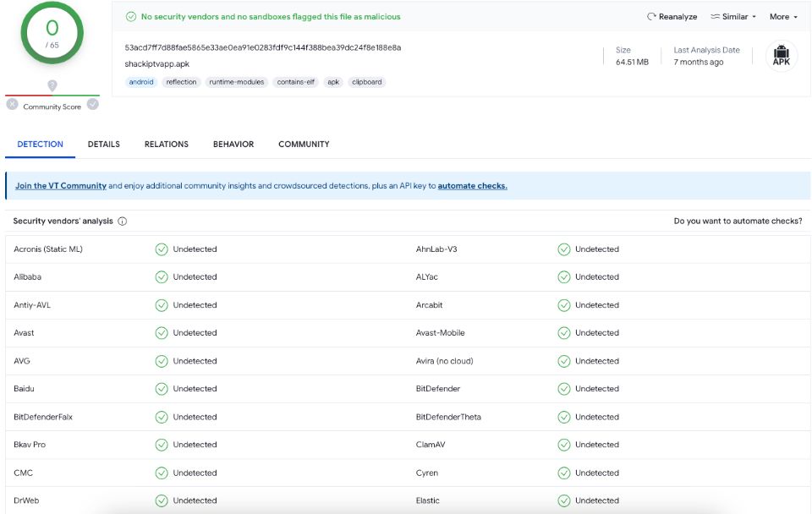
Task: Click the 64.51 MB size value
Action: (632, 62)
